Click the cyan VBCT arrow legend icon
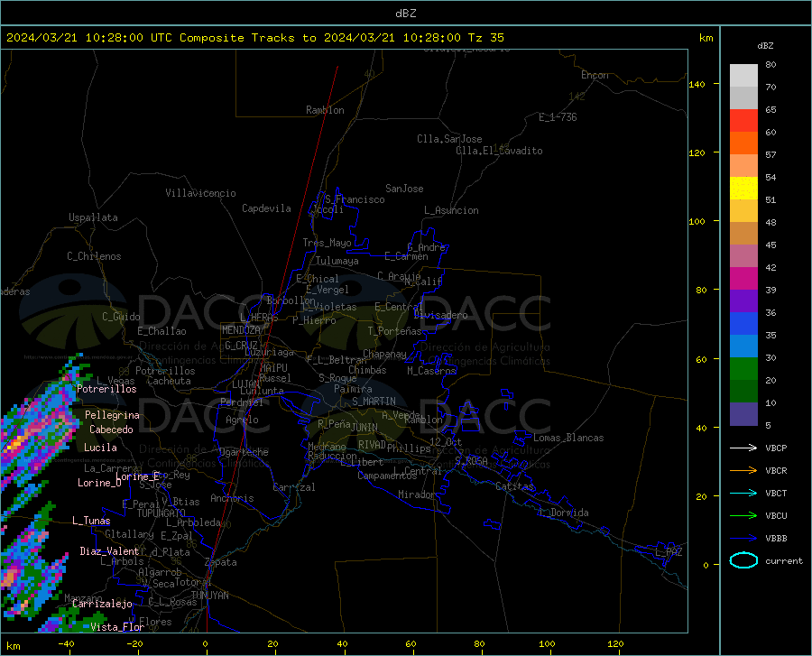The image size is (812, 656). [x=743, y=493]
